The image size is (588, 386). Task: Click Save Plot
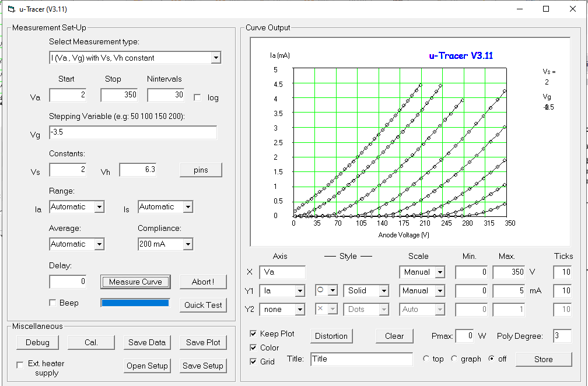click(203, 342)
